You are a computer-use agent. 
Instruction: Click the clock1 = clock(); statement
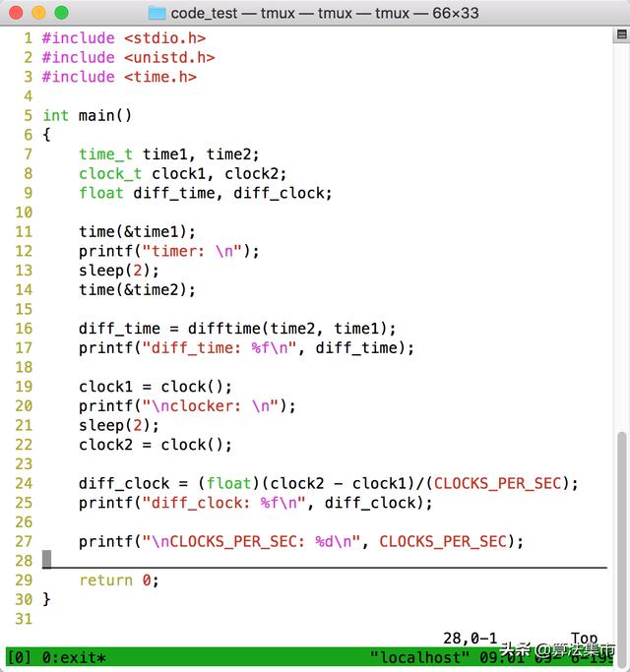click(x=156, y=387)
